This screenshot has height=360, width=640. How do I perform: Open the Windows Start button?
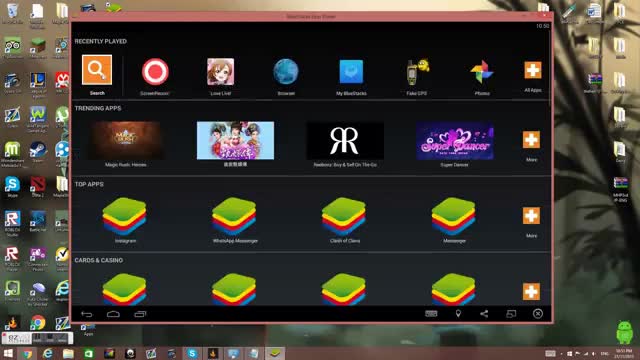(x=8, y=353)
